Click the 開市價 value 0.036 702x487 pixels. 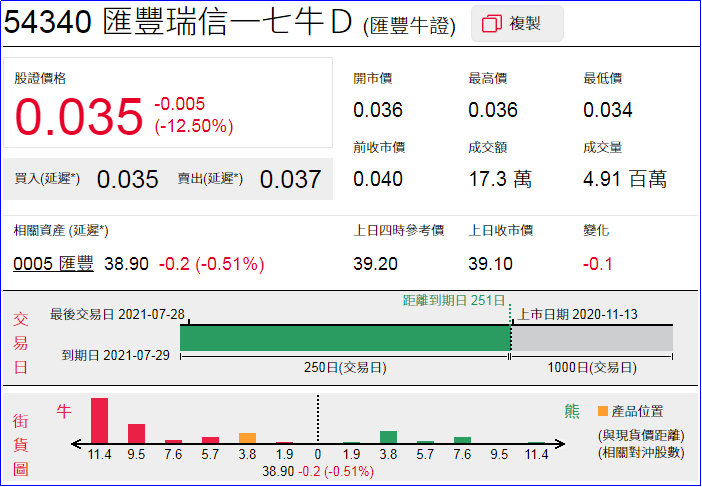(378, 110)
